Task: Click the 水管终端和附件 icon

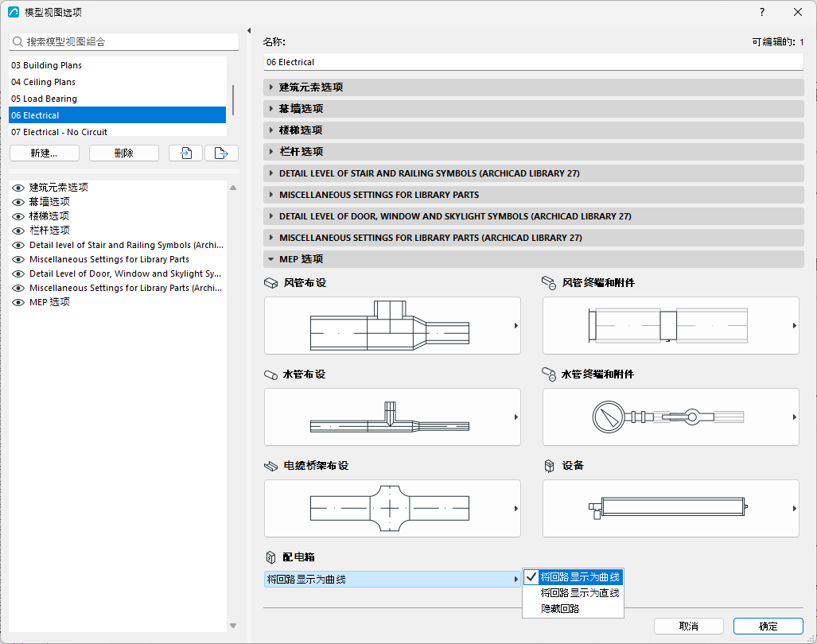Action: pos(549,374)
